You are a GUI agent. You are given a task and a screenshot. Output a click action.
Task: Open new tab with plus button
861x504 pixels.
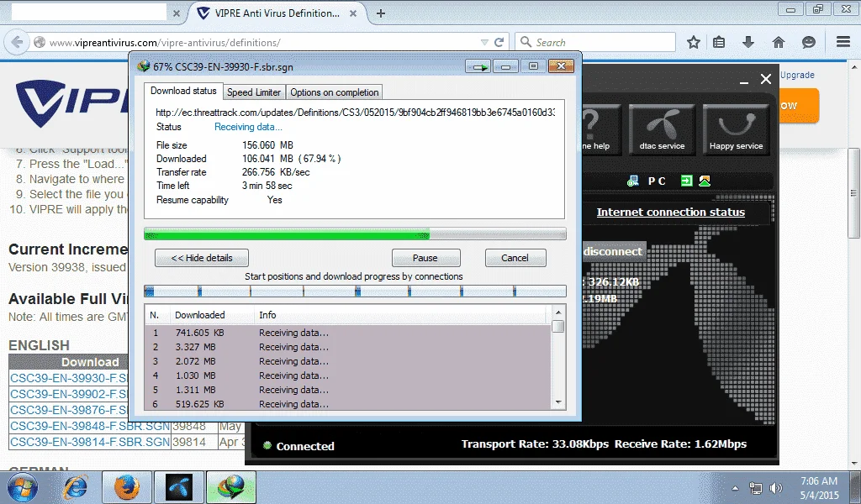381,13
